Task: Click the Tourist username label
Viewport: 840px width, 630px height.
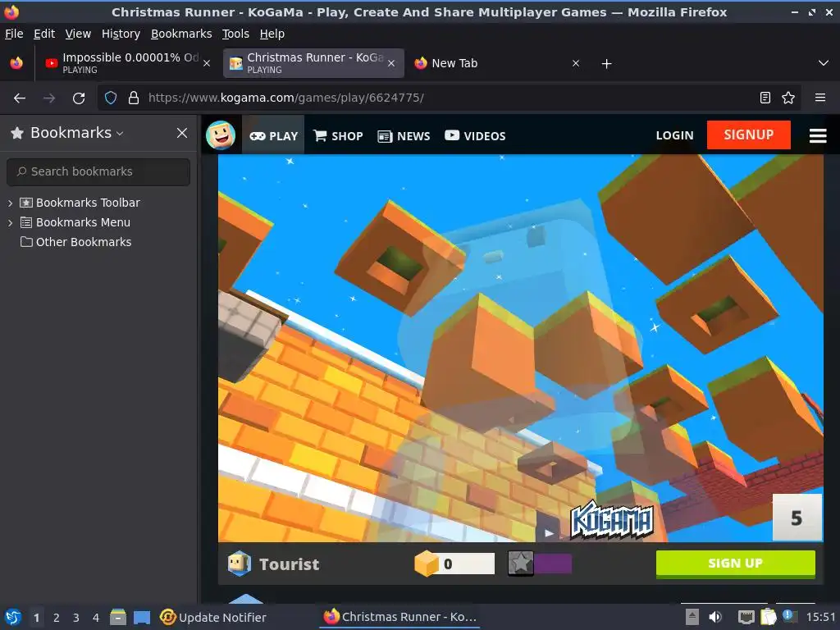Action: [290, 564]
